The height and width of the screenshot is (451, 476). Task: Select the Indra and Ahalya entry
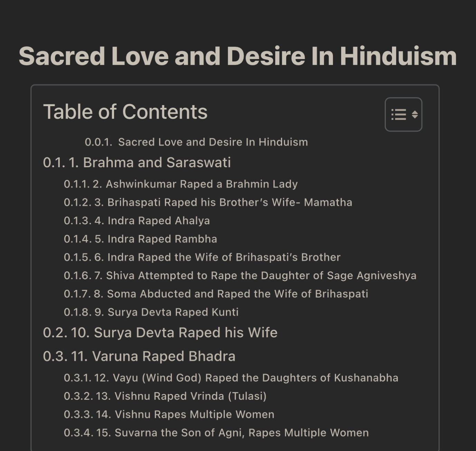click(x=137, y=220)
